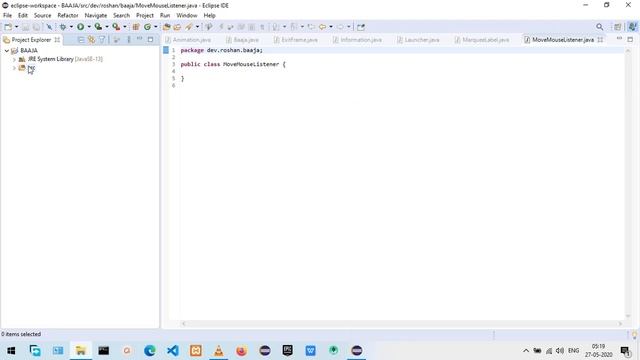Viewport: 640px width, 360px height.
Task: Switch to the Information.java editor tab
Action: [x=358, y=40]
